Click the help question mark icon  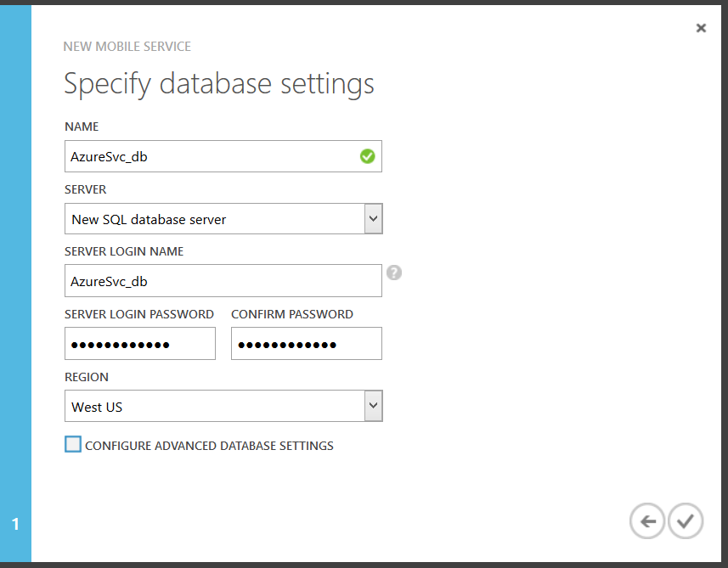click(x=393, y=273)
